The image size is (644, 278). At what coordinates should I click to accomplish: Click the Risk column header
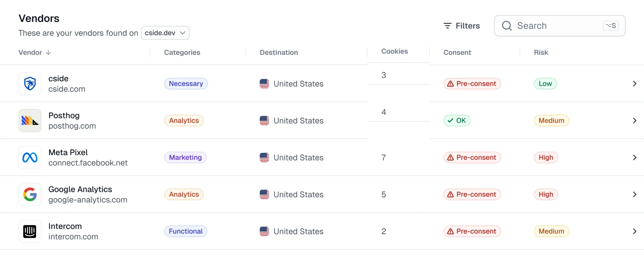(540, 52)
